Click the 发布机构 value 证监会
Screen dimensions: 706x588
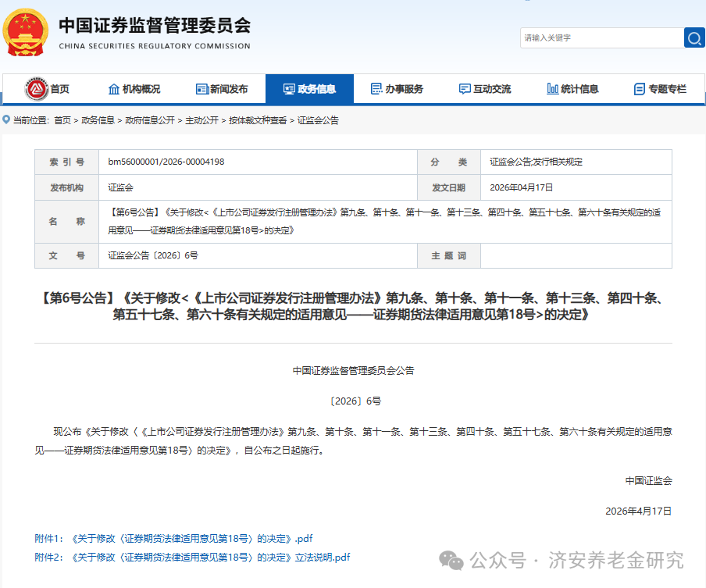[x=121, y=187]
